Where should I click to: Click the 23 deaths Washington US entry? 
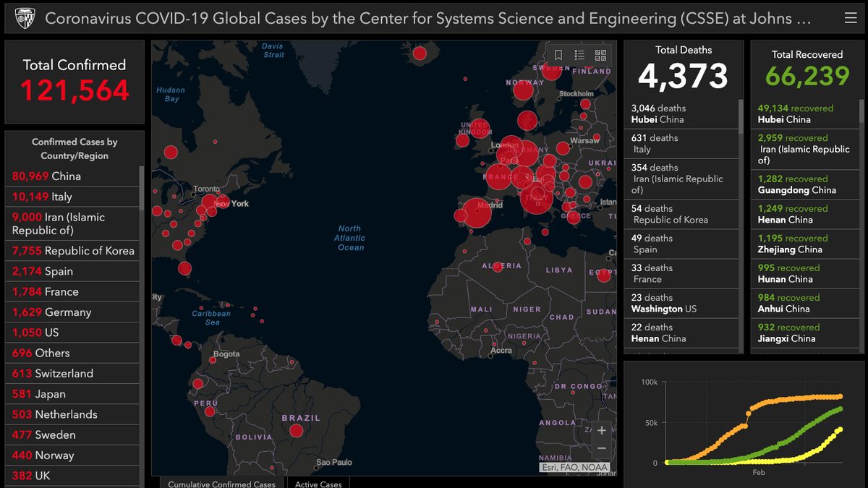tap(681, 304)
